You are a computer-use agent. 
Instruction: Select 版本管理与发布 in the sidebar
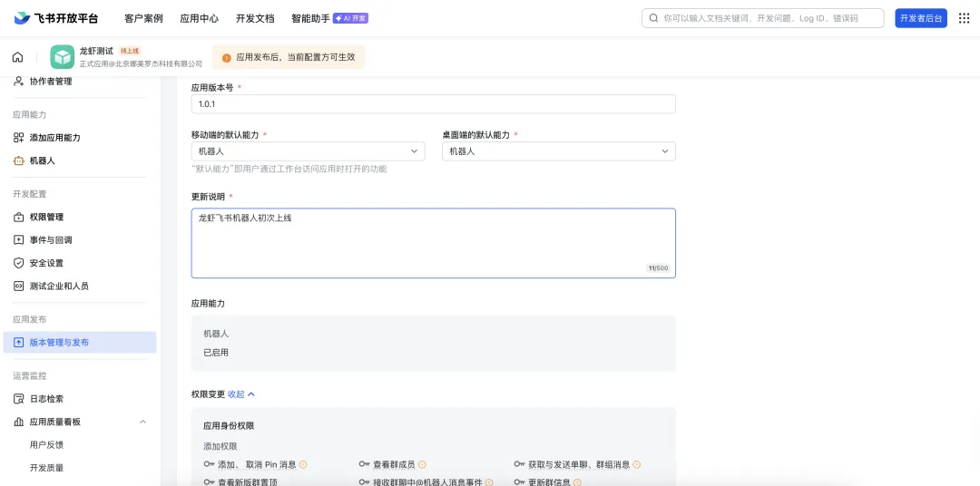(79, 343)
